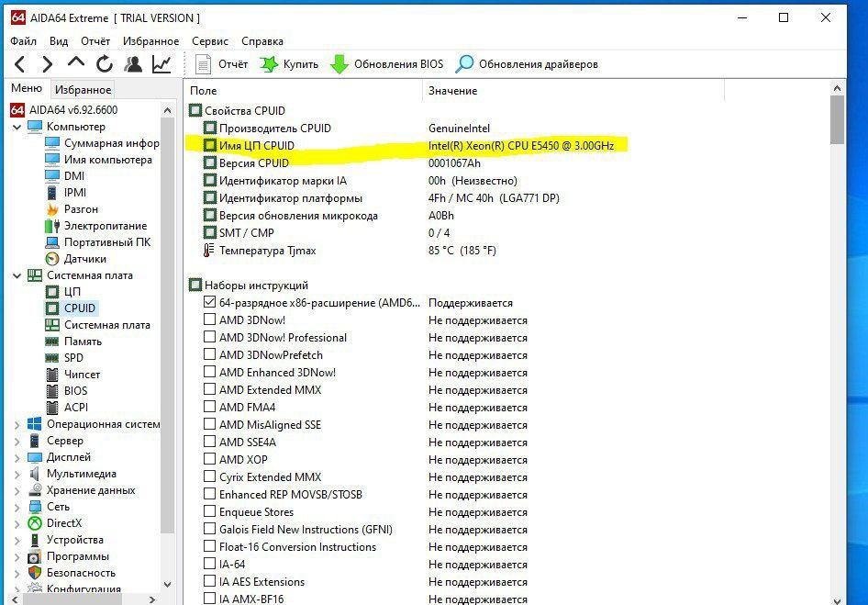Open Обновления BIOS

click(386, 64)
